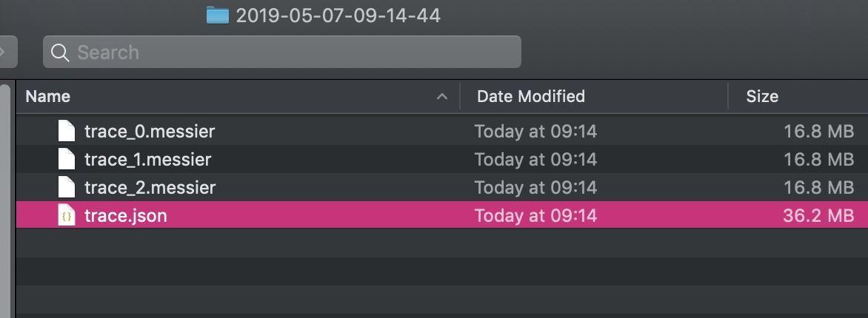The height and width of the screenshot is (318, 868).
Task: Focus the Search input field
Action: pyautogui.click(x=296, y=53)
